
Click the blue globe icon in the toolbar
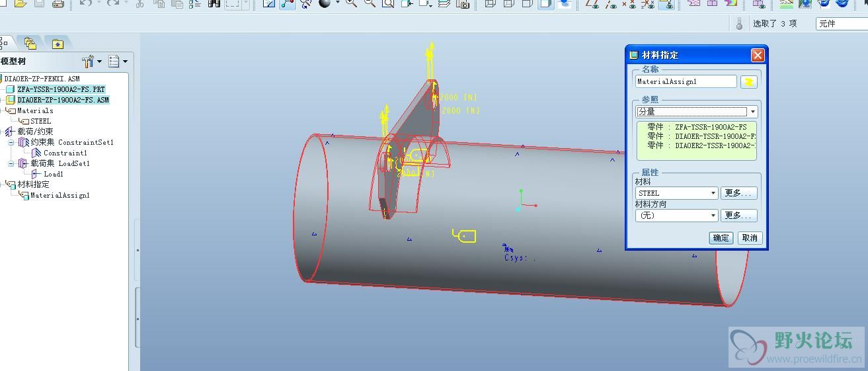pyautogui.click(x=805, y=3)
